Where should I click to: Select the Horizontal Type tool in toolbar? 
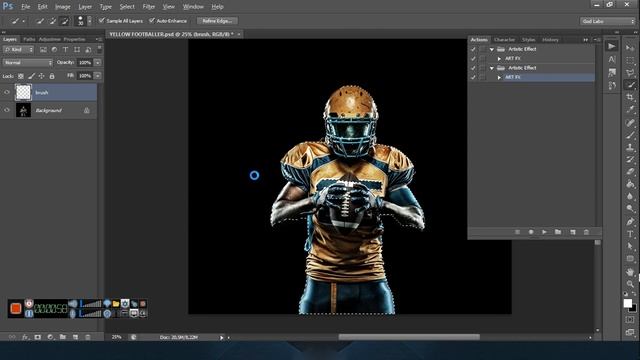(630, 234)
